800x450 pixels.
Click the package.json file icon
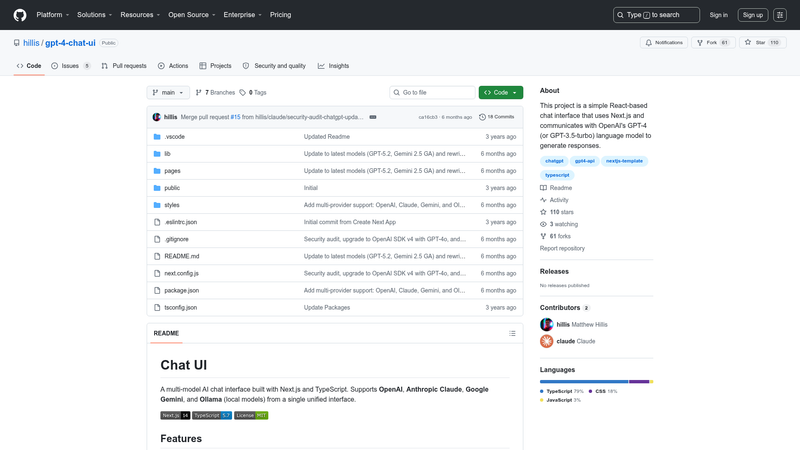157,290
